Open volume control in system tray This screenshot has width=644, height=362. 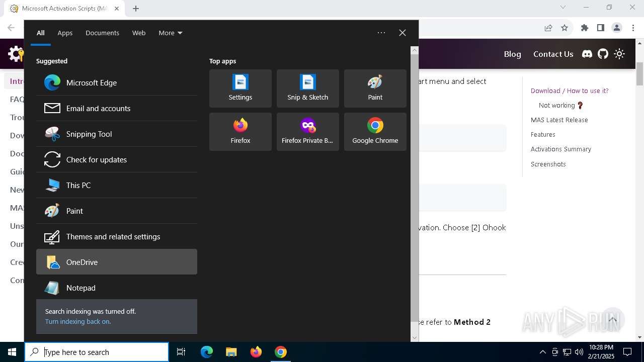pos(579,352)
